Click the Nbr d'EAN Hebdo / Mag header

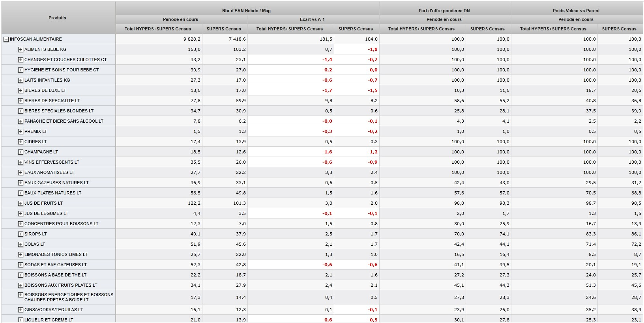pyautogui.click(x=247, y=11)
